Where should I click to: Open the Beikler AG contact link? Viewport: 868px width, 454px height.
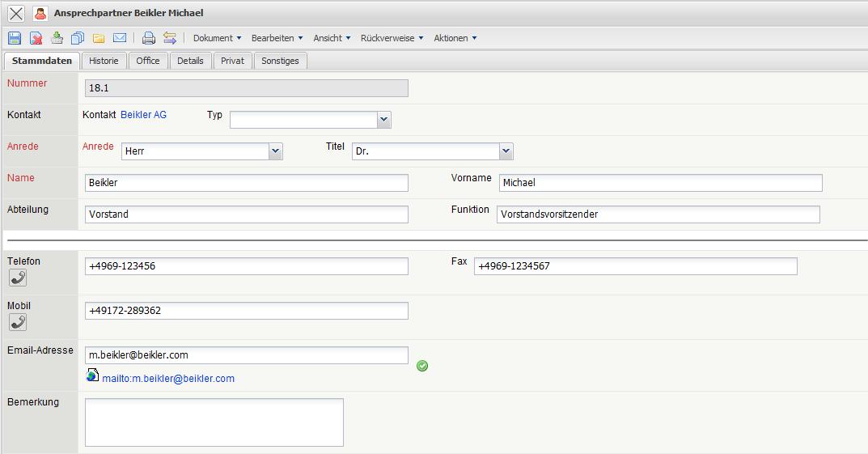[143, 115]
